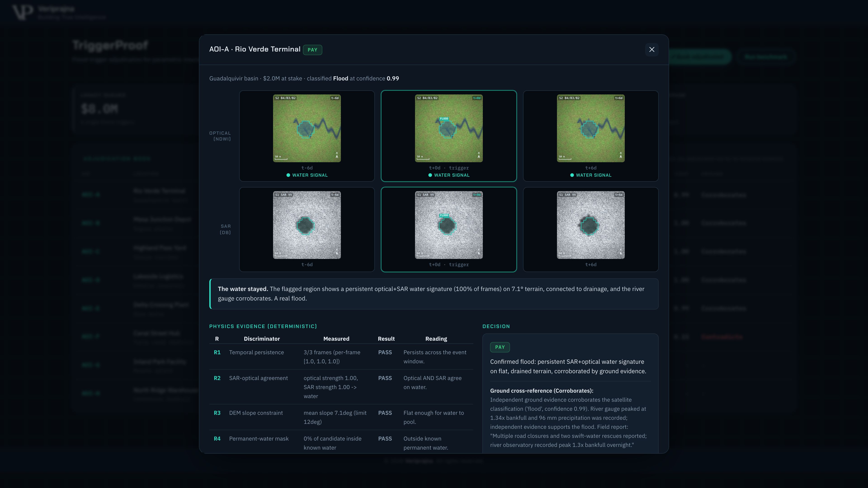This screenshot has width=868, height=488.
Task: Click the confidence value '0.99' in the subtitle
Action: click(393, 78)
